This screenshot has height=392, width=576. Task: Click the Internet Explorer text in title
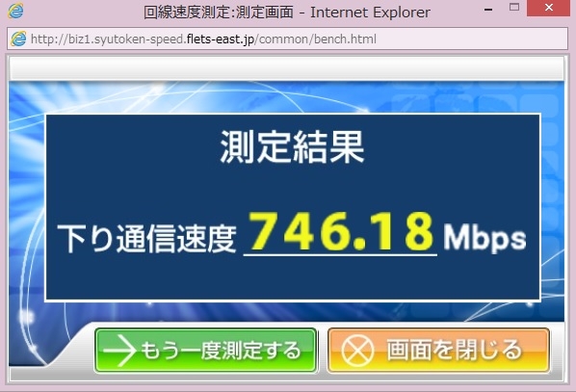tap(370, 13)
